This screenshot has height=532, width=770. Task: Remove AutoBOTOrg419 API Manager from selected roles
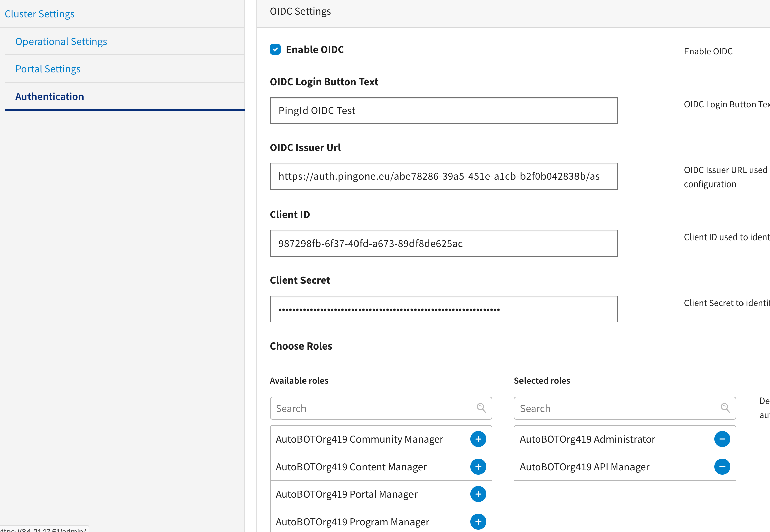pos(722,467)
